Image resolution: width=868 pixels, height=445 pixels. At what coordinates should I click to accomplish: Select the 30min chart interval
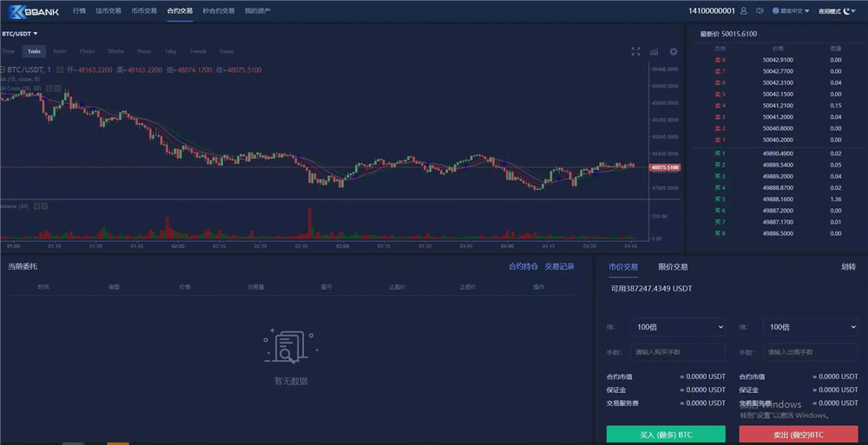115,51
